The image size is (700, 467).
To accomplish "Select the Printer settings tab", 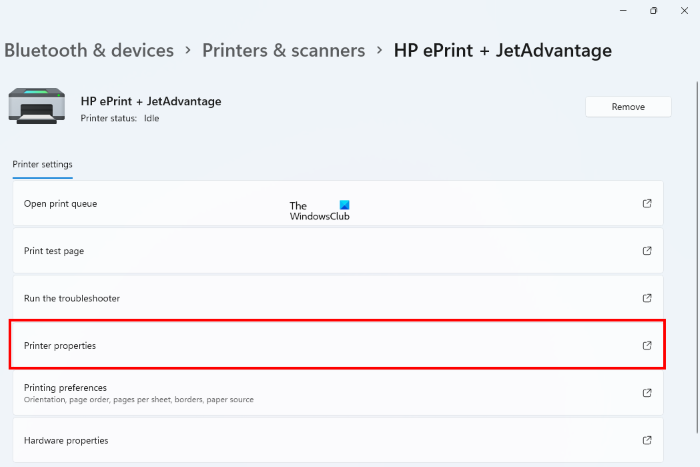I will point(42,165).
